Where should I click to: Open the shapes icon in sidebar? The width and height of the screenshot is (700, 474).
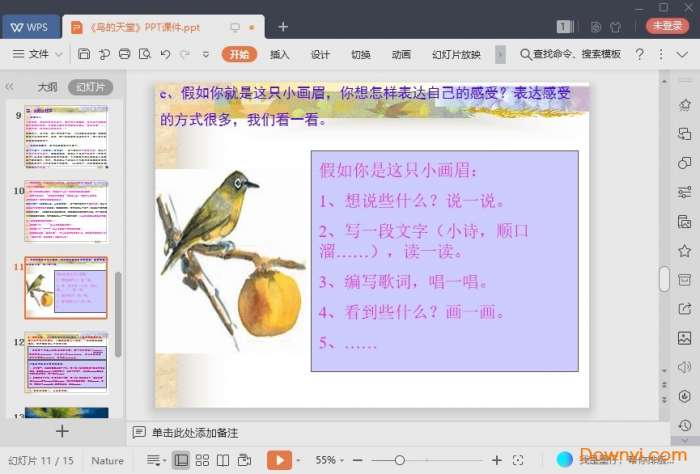(684, 163)
